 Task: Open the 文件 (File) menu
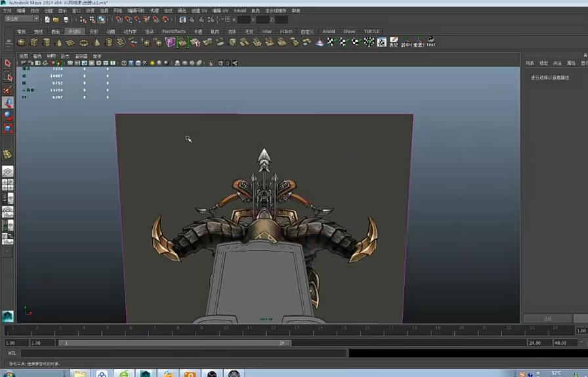click(7, 11)
